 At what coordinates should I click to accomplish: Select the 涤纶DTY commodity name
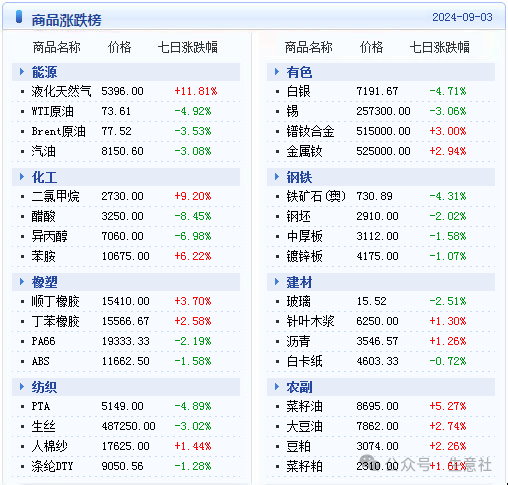(x=52, y=466)
